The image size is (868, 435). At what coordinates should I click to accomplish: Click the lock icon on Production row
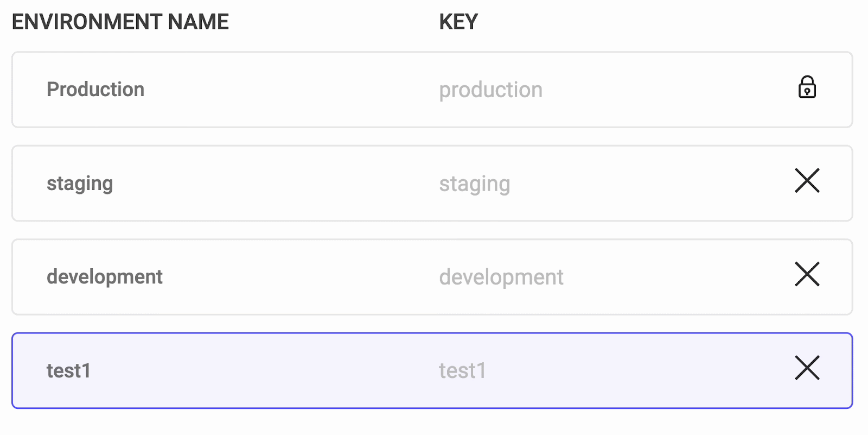pos(807,87)
